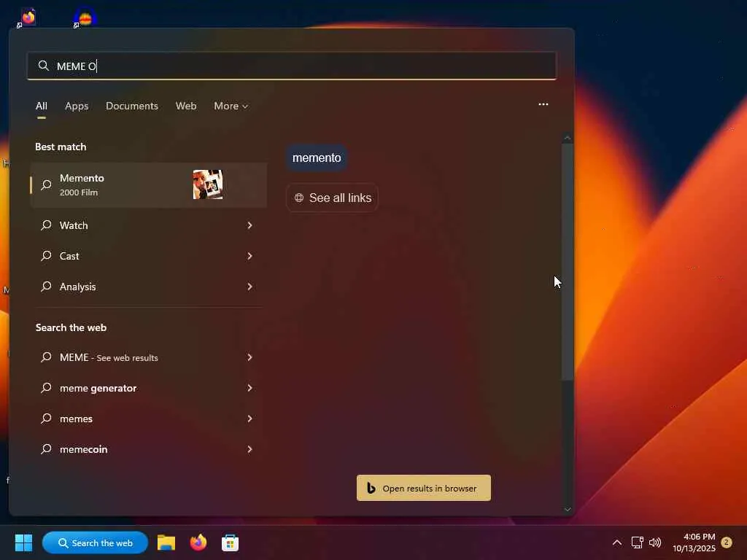
Task: Click the network status tray icon
Action: [x=637, y=542]
